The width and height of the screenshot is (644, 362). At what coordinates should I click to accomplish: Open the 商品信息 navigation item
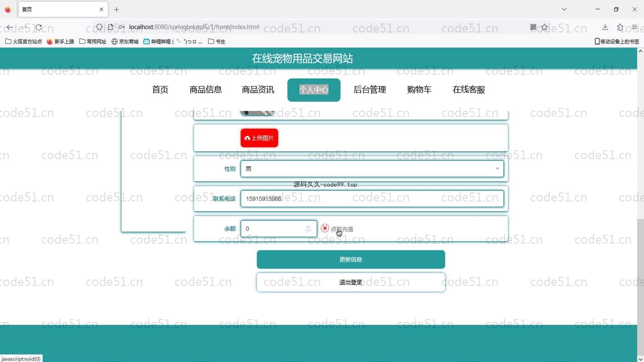(206, 90)
